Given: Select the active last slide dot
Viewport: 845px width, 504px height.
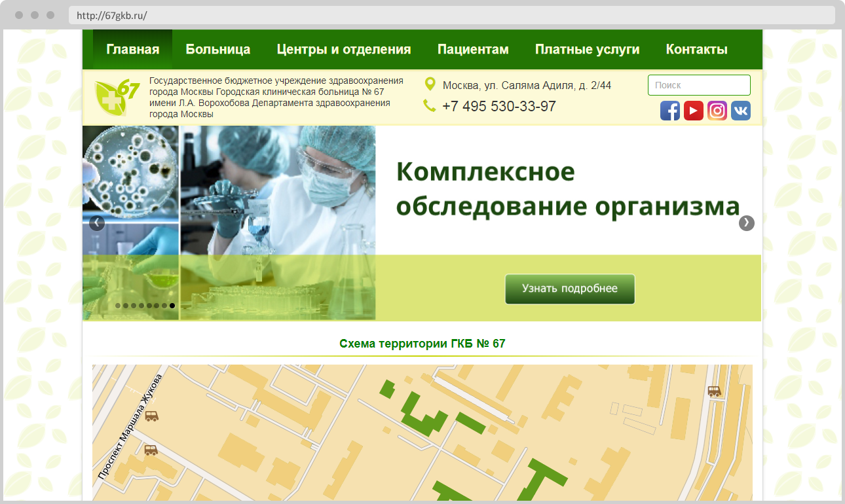Looking at the screenshot, I should click(172, 306).
